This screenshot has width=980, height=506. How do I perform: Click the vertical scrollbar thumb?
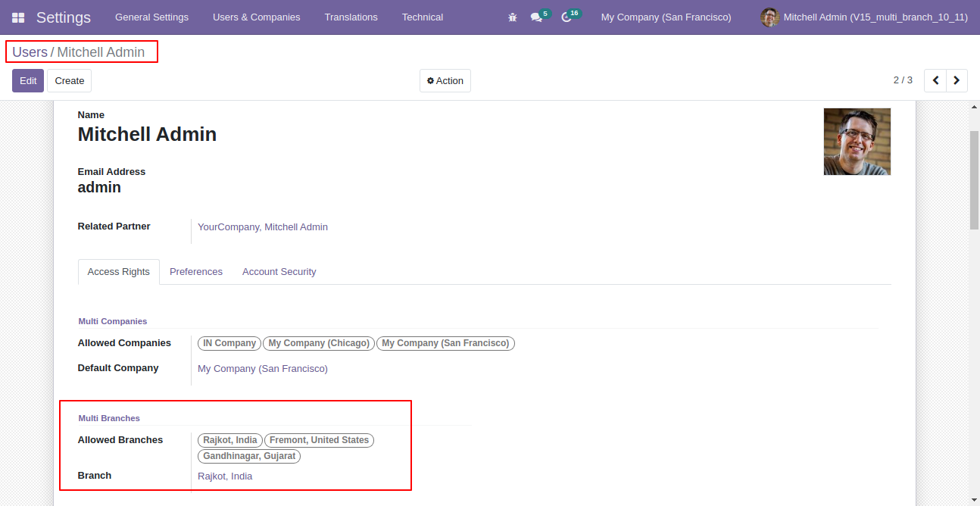pyautogui.click(x=974, y=180)
